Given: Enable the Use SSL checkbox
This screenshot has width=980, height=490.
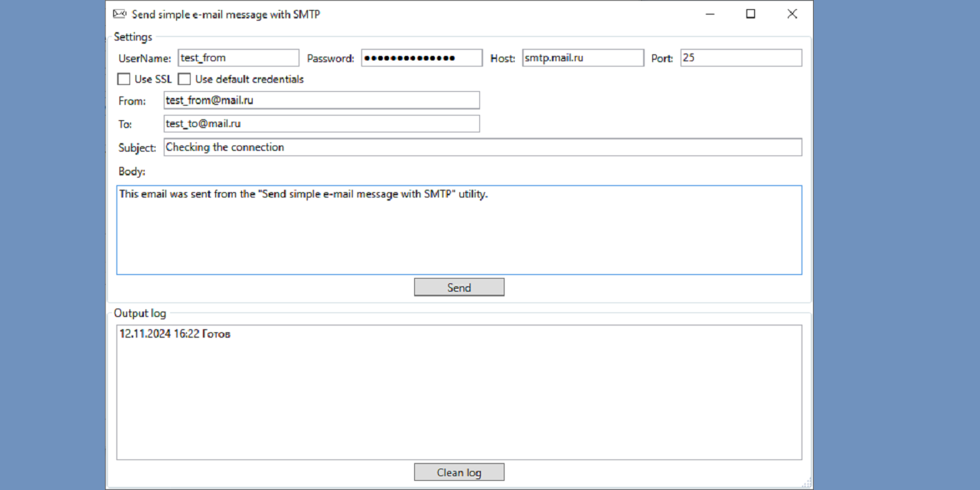Looking at the screenshot, I should [123, 79].
